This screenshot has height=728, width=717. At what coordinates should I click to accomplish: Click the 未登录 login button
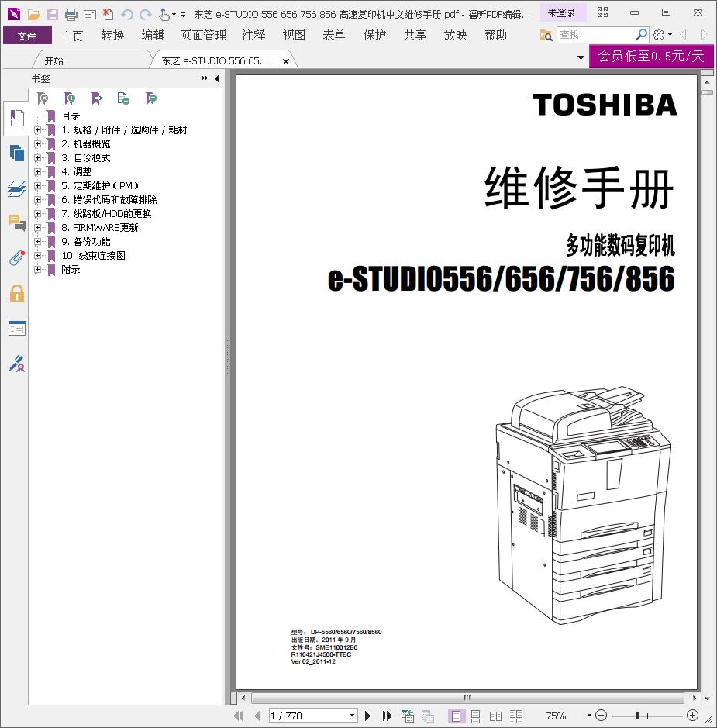pos(562,13)
